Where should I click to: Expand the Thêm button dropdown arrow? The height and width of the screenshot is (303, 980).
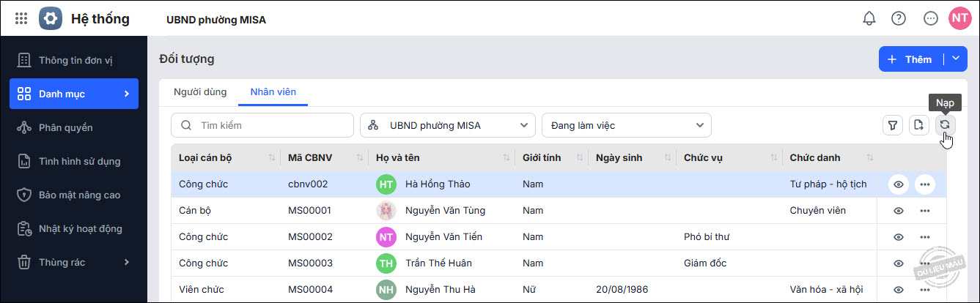tap(955, 59)
